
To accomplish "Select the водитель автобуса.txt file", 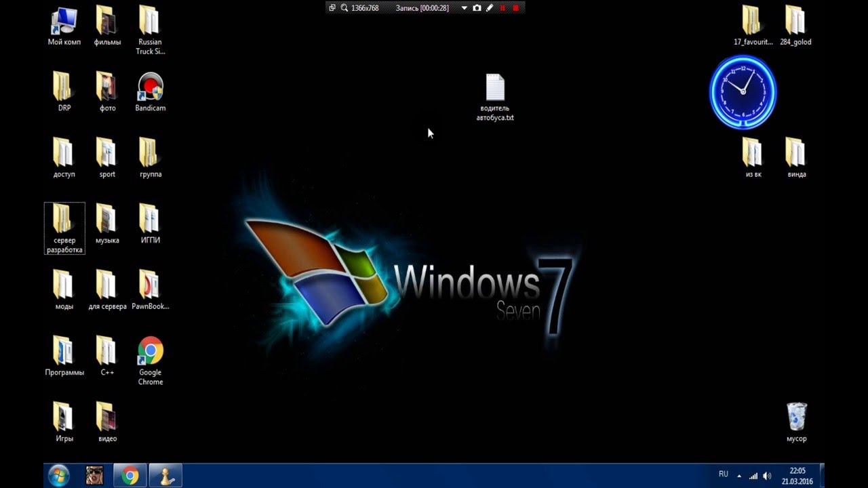I will 495,98.
